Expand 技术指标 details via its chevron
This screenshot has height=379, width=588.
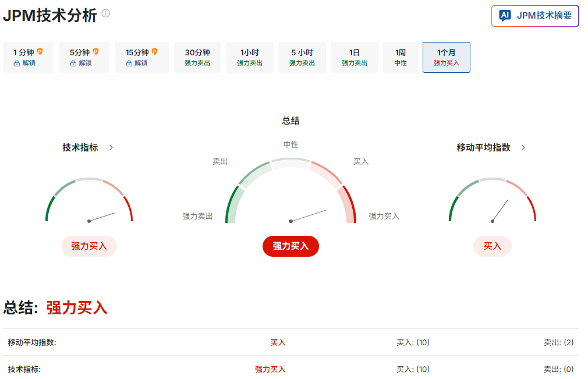pos(112,147)
